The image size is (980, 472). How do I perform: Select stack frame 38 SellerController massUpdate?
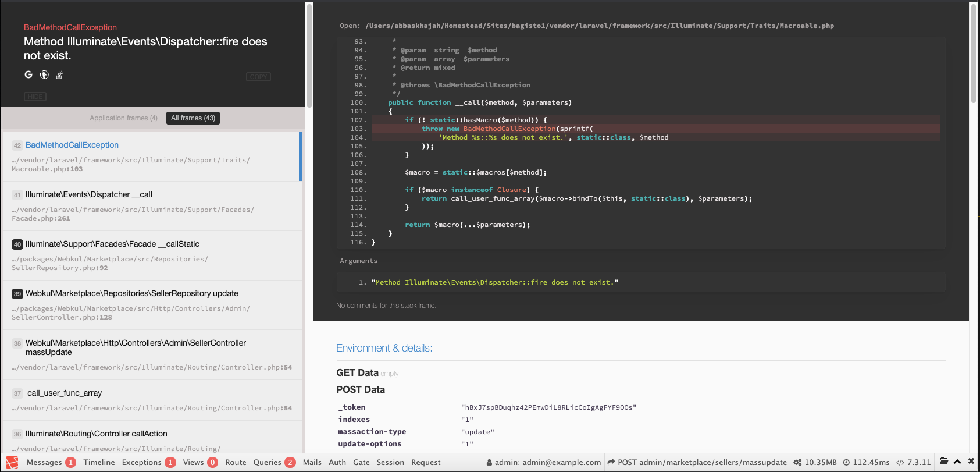tap(151, 355)
